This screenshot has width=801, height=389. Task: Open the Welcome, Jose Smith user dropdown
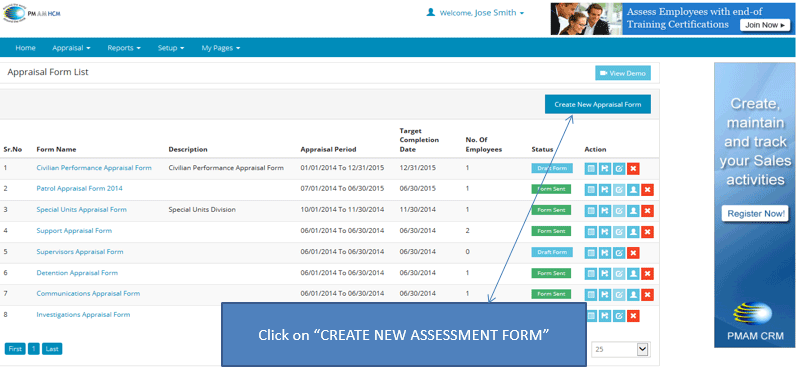475,13
